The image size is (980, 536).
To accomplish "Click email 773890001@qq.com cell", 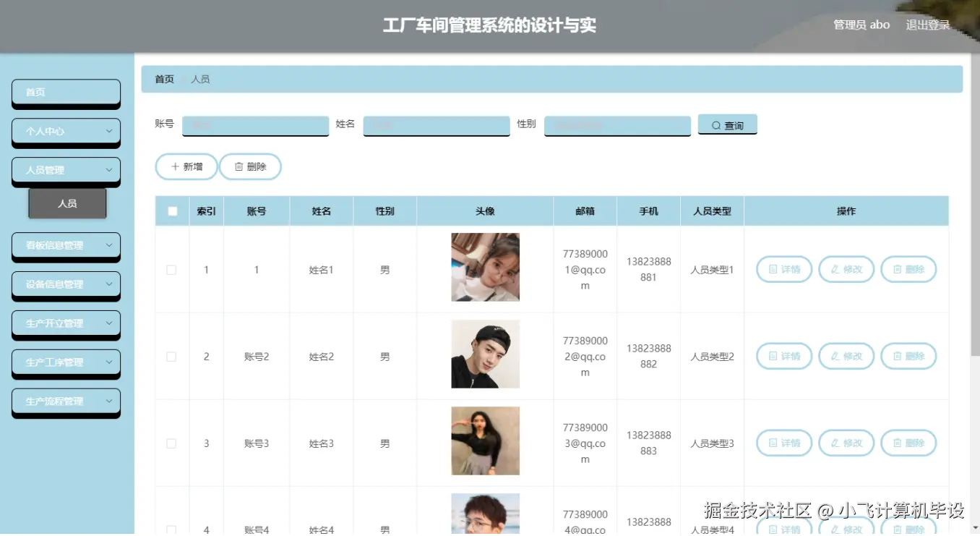I will pos(585,270).
